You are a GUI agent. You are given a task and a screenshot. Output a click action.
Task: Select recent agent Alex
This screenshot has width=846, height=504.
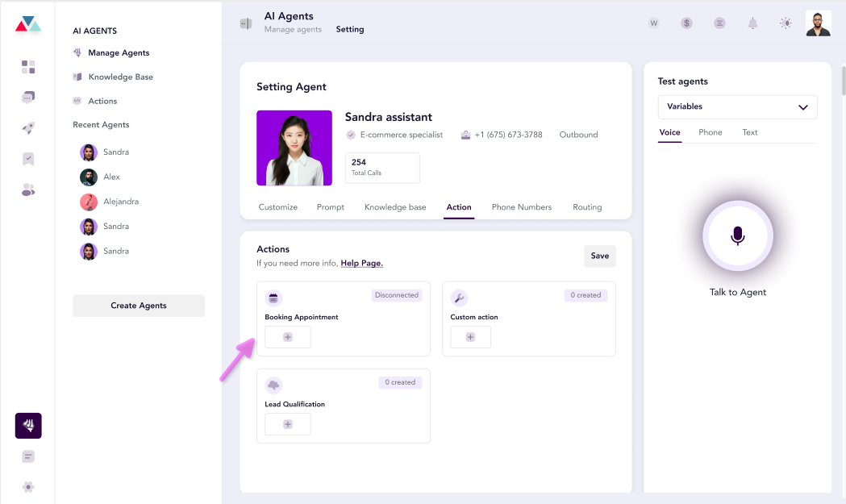tap(100, 177)
